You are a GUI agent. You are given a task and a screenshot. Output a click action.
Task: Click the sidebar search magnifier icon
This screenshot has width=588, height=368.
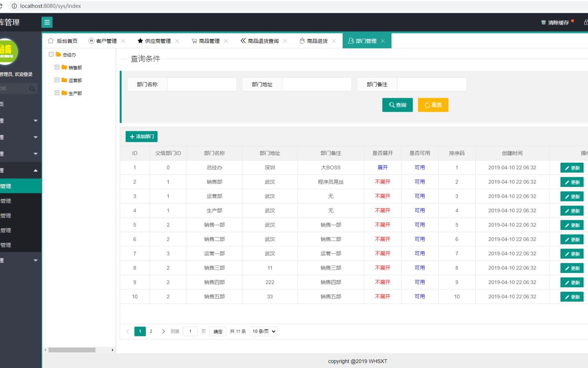pos(32,89)
